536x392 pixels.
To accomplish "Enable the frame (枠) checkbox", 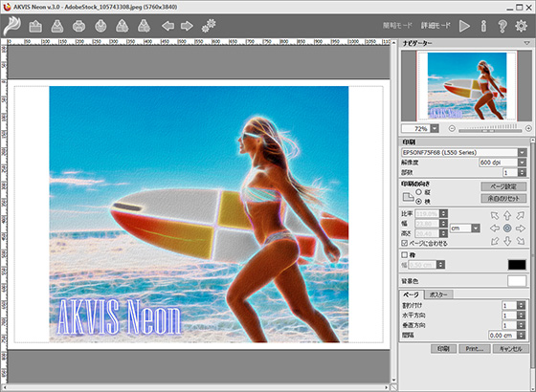I will tap(404, 254).
